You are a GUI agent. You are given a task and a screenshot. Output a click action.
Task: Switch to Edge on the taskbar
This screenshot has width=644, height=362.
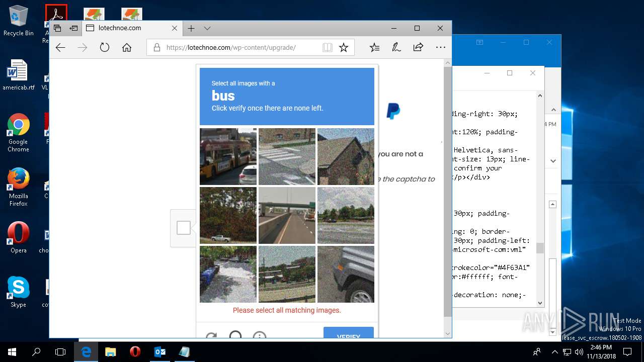tap(86, 352)
